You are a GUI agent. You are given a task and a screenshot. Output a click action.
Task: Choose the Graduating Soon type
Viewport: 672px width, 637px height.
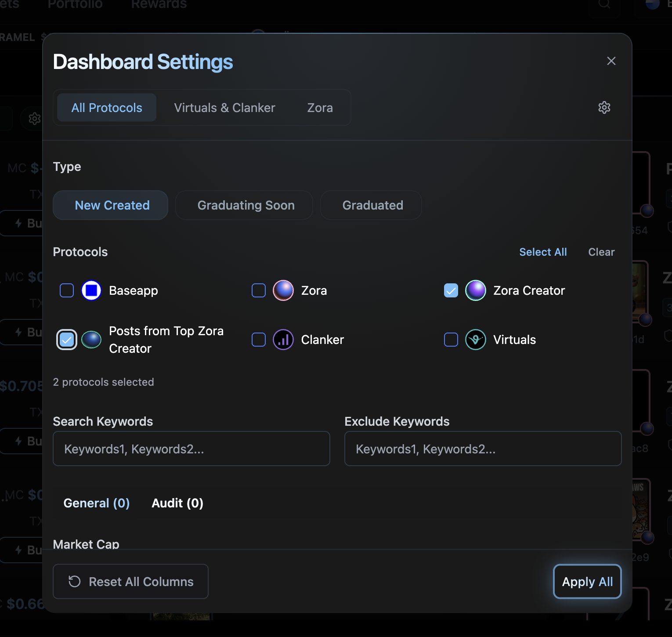(244, 205)
